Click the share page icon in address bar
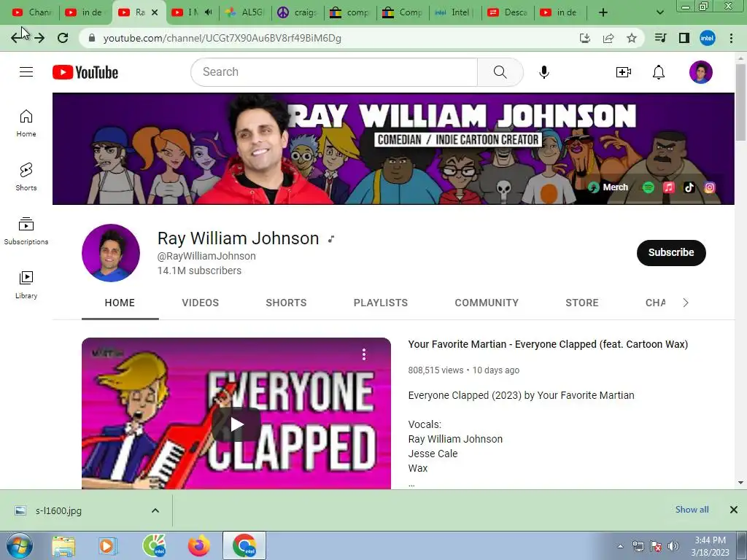Image resolution: width=747 pixels, height=560 pixels. [x=608, y=38]
